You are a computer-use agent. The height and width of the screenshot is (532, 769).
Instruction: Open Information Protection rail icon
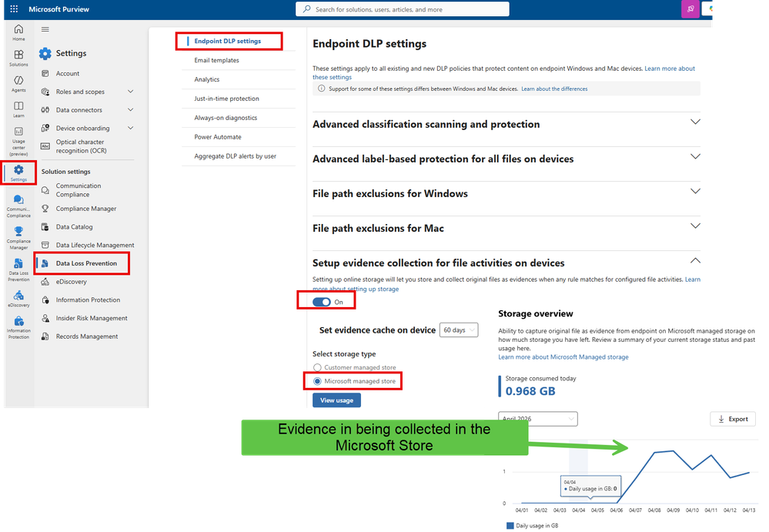(18, 327)
